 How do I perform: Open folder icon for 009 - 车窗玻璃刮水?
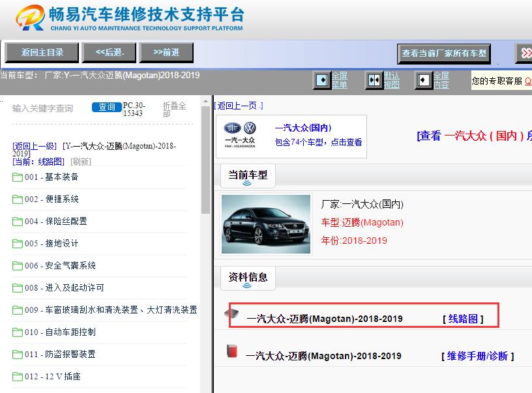pos(18,310)
